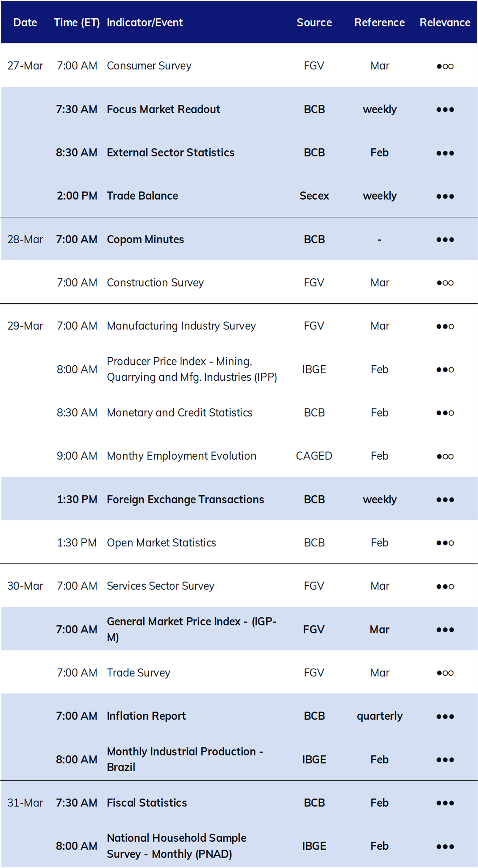
Task: Click the quarterly reference for Inflation Report
Action: click(380, 716)
